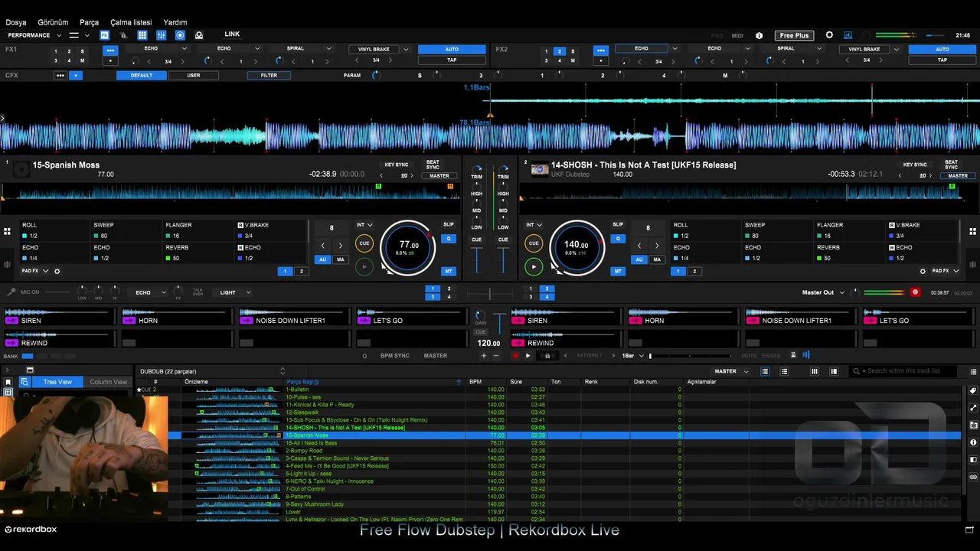
Task: Enable MA manual loop on deck 2
Action: (x=657, y=259)
